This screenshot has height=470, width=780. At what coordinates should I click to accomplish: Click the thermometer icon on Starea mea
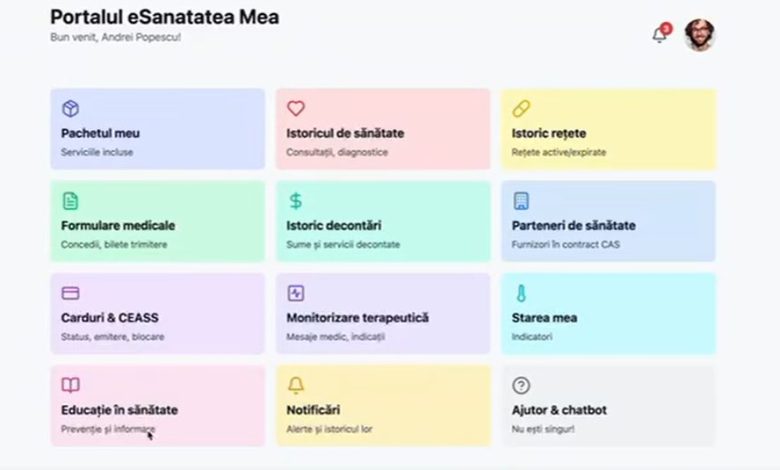pos(521,293)
